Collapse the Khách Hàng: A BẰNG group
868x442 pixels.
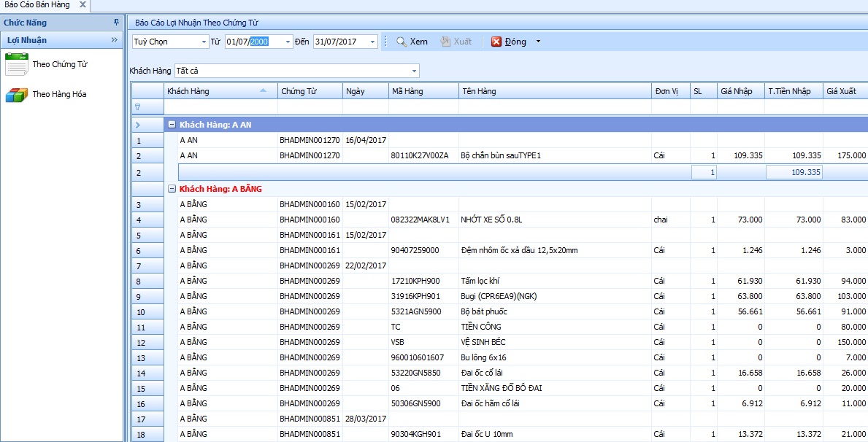click(172, 189)
